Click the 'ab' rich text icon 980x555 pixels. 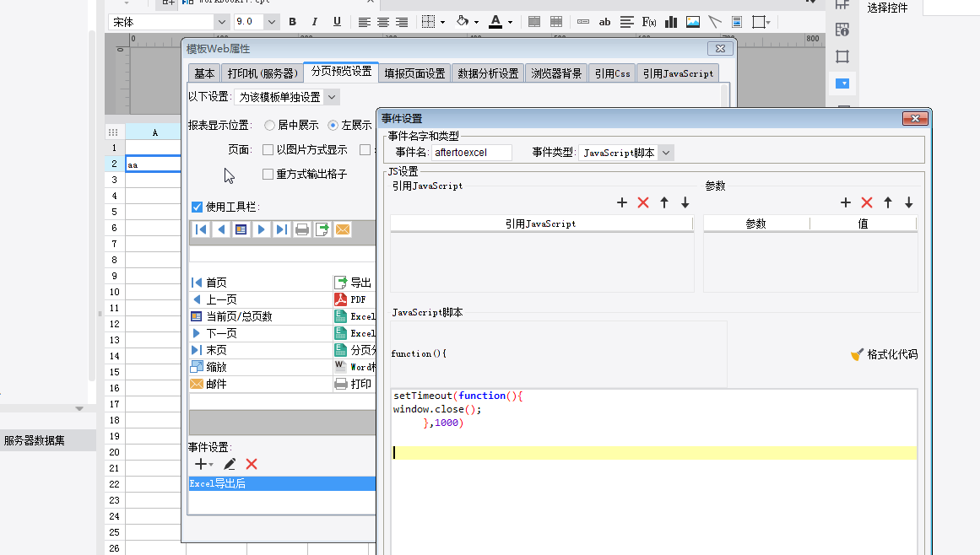pos(604,22)
